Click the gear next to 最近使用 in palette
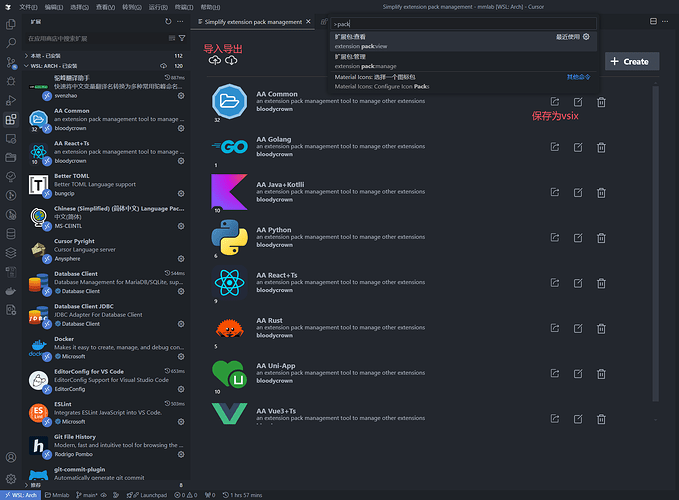 tap(586, 37)
